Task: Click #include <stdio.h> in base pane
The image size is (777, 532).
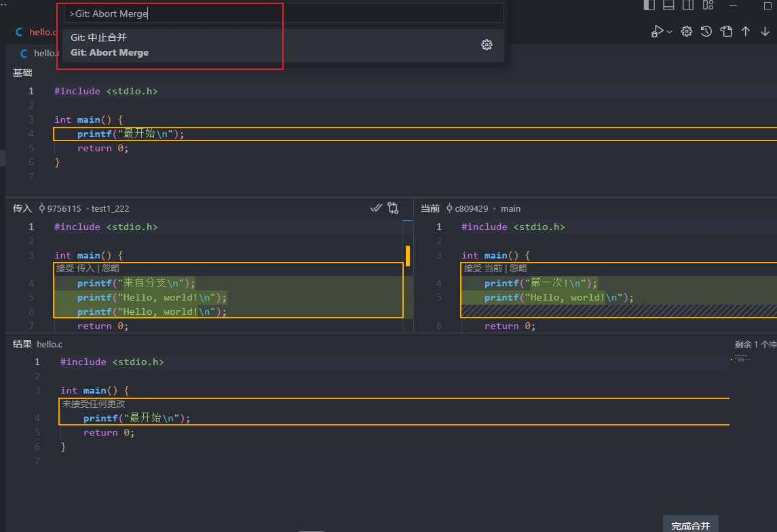Action: [106, 91]
